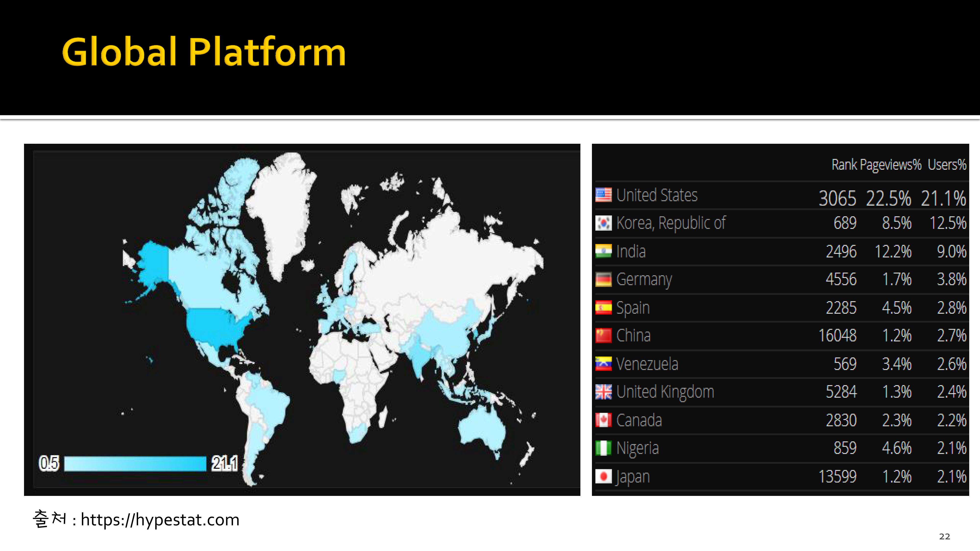Screen dimensions: 980x551
Task: Click the China flag icon
Action: (603, 335)
